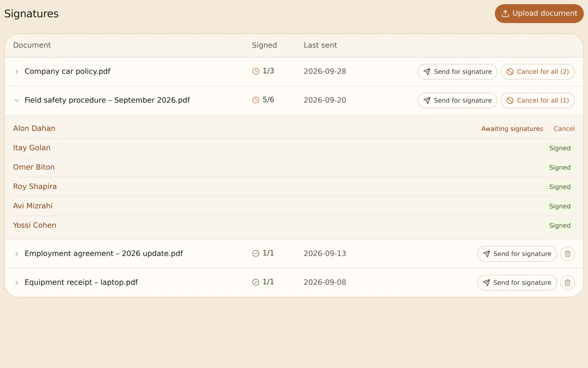
Task: Delete Employment agreement document with trash icon
Action: (567, 254)
